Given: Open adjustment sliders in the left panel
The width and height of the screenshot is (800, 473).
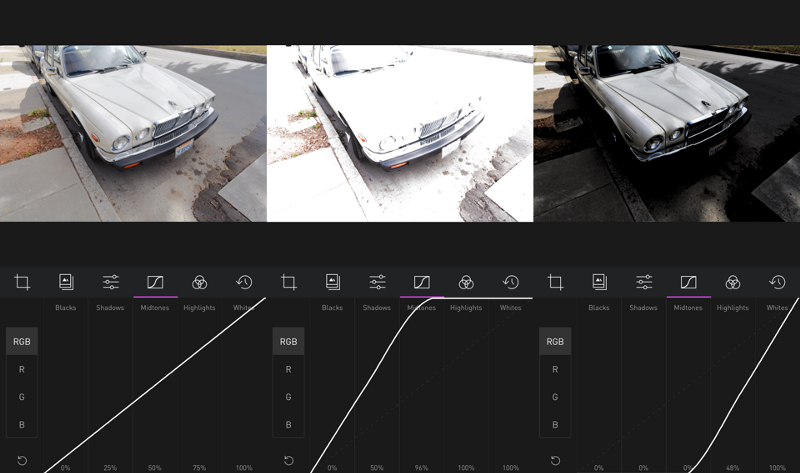Looking at the screenshot, I should pyautogui.click(x=111, y=283).
